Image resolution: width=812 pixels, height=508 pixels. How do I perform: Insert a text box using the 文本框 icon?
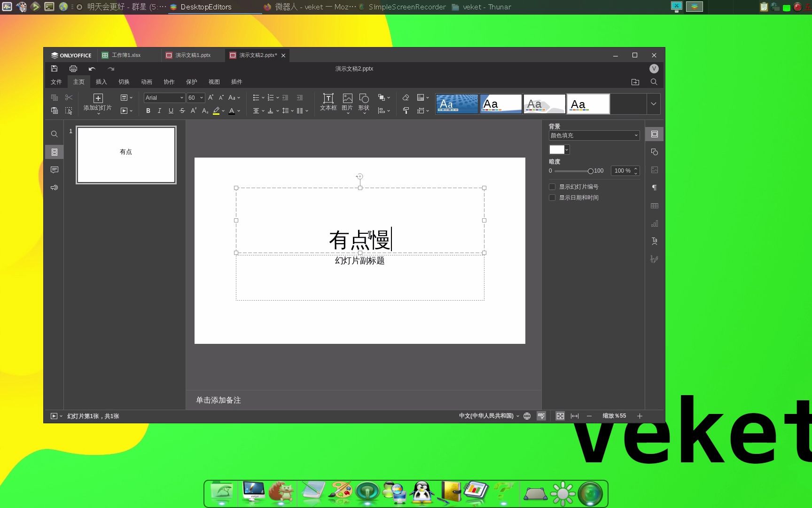click(x=328, y=103)
